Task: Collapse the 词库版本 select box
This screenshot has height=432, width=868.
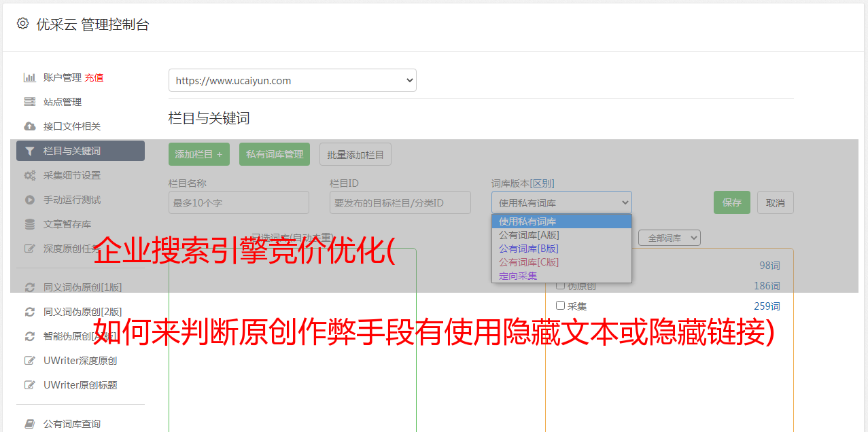Action: tap(561, 202)
